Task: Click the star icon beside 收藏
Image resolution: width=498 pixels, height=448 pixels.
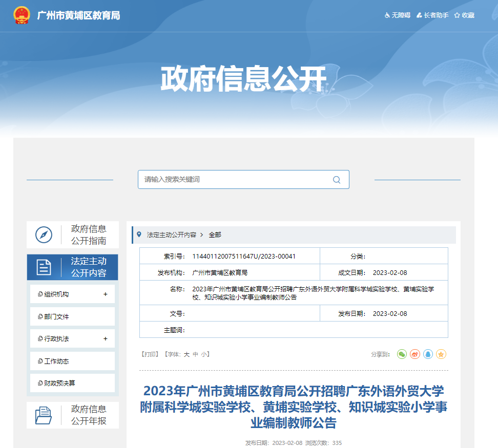Action: (457, 15)
